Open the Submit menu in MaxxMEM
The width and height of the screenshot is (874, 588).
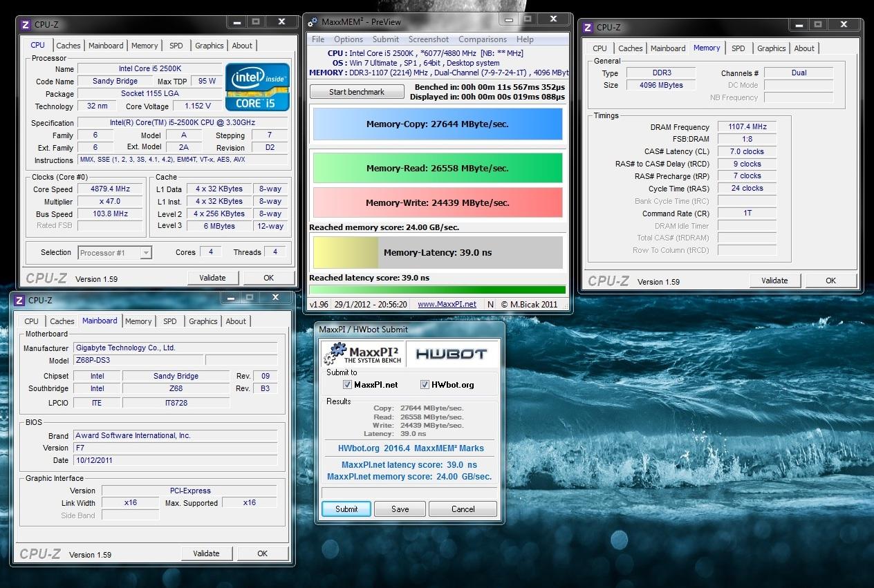pyautogui.click(x=386, y=39)
